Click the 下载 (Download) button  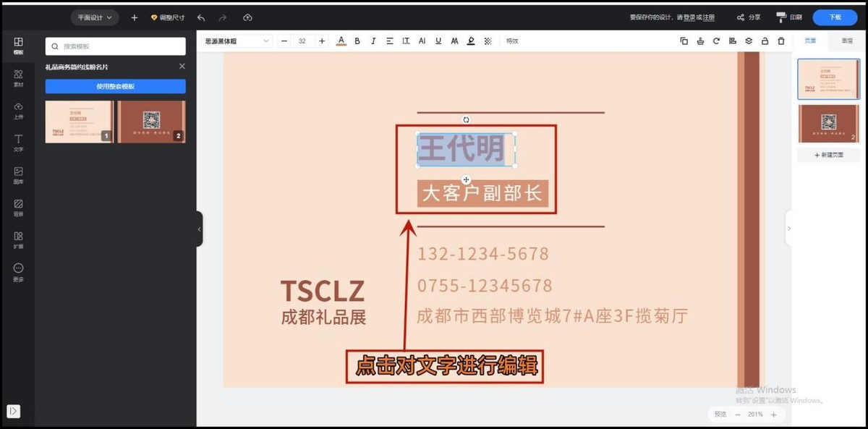(834, 17)
